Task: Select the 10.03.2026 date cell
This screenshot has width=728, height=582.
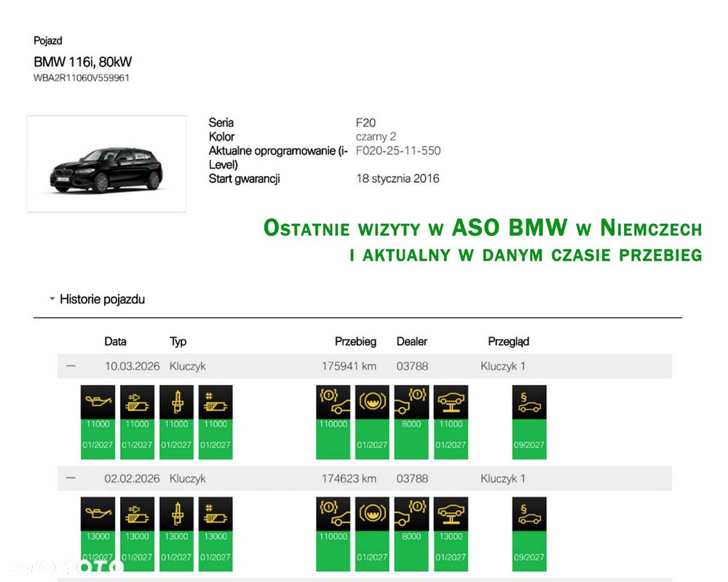Action: coord(132,366)
